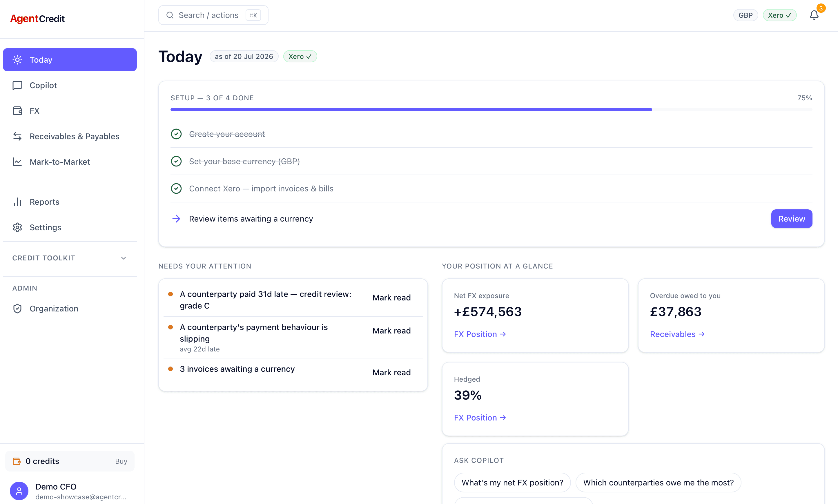Click the check circle for Set base currency

176,161
